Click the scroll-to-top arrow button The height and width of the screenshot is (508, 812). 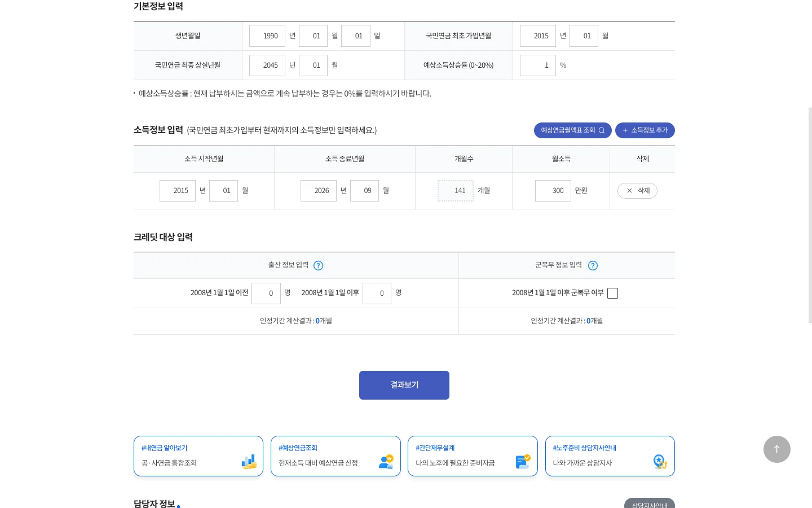tap(777, 449)
